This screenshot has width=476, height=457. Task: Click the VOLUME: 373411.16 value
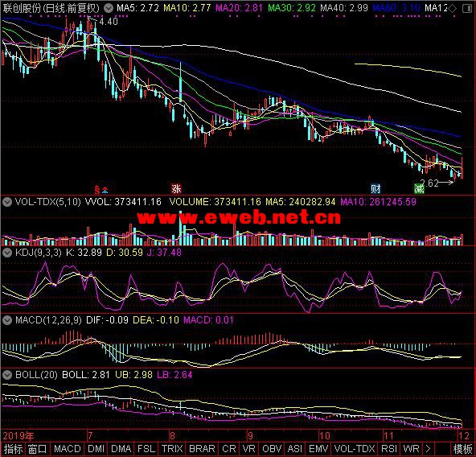coord(215,202)
